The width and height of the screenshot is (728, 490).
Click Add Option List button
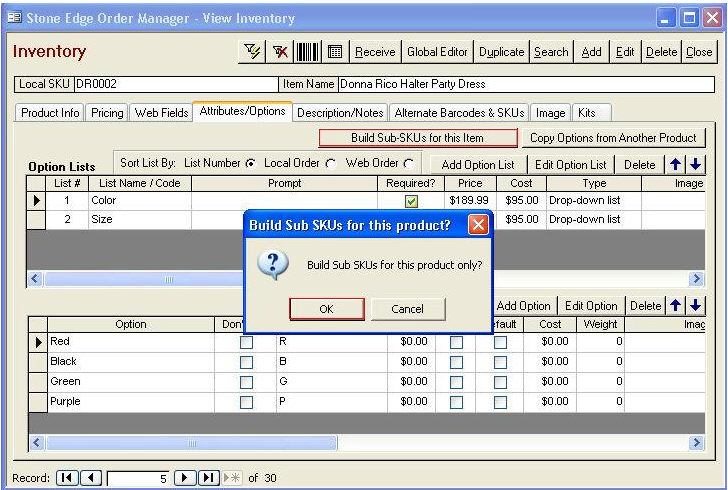coord(478,164)
